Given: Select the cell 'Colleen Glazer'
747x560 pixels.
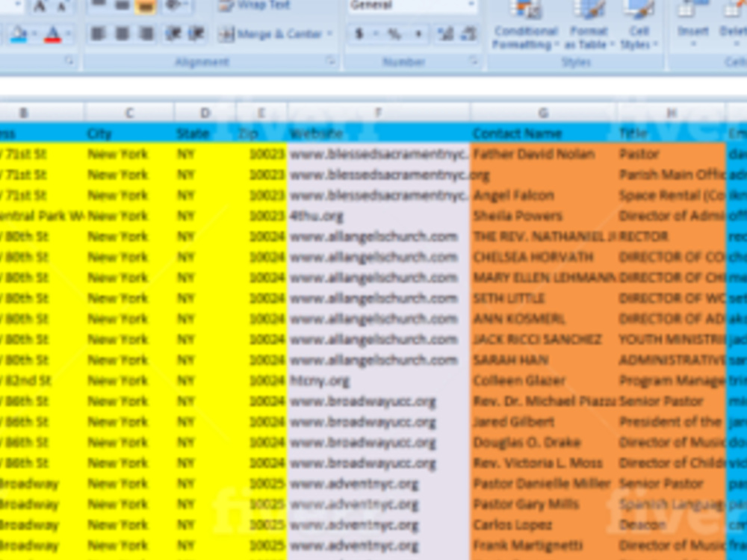Looking at the screenshot, I should coord(543,381).
